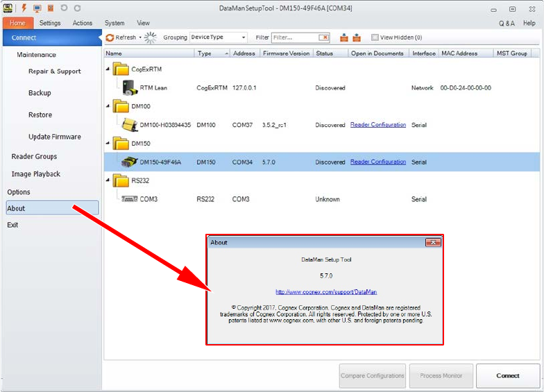The image size is (544, 392).
Task: Click the DM150 folder icon
Action: (x=121, y=143)
